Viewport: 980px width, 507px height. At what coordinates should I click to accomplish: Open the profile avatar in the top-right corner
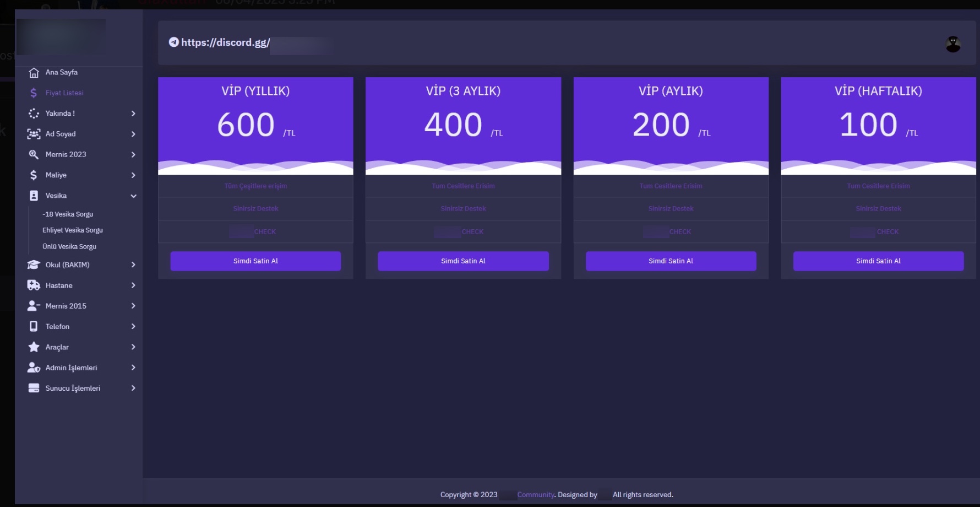pyautogui.click(x=953, y=44)
